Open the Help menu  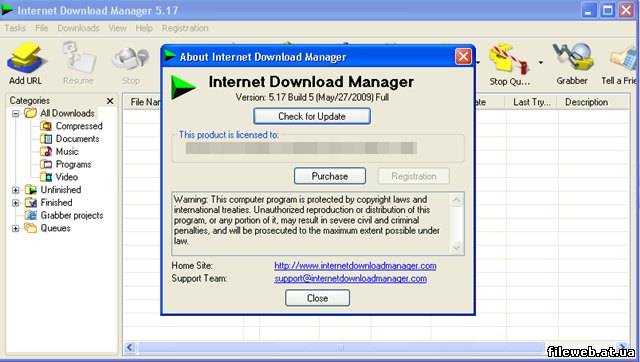pos(144,28)
